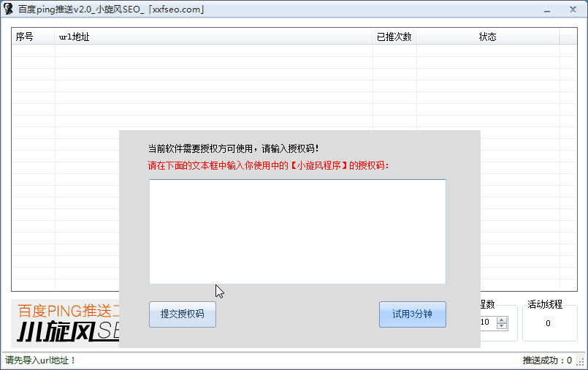Focus the authorization code text box

pyautogui.click(x=297, y=232)
